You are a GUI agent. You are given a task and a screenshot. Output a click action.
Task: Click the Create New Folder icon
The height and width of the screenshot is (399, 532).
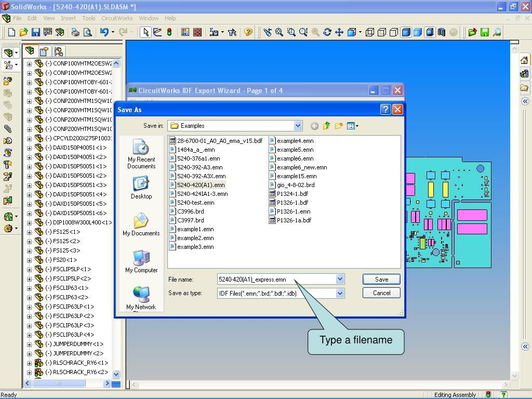tap(339, 126)
